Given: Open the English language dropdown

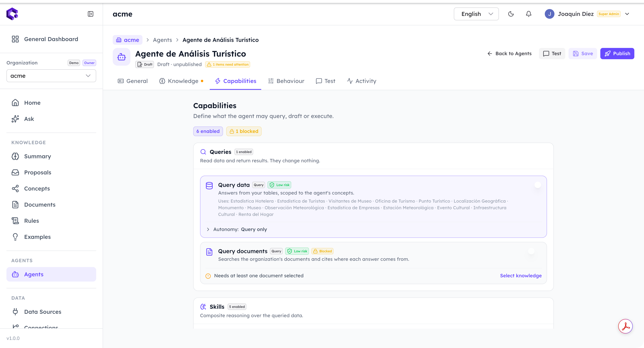Looking at the screenshot, I should pyautogui.click(x=476, y=14).
